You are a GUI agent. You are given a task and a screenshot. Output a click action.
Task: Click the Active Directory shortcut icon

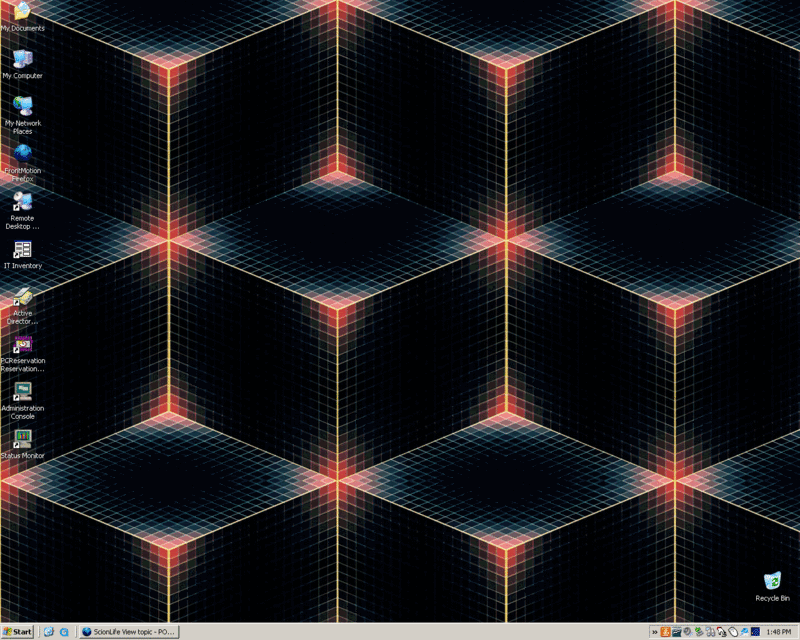(22, 296)
